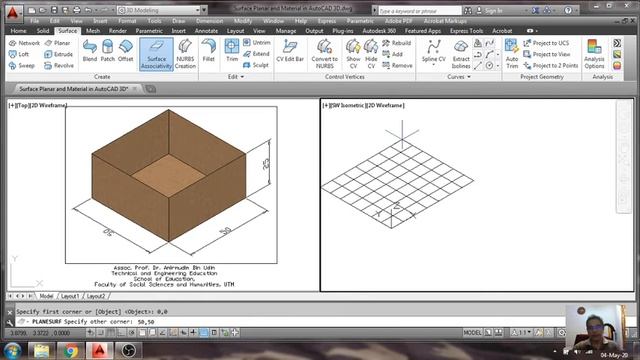Choose the Planar surface tool
The image size is (640, 360).
(x=58, y=43)
